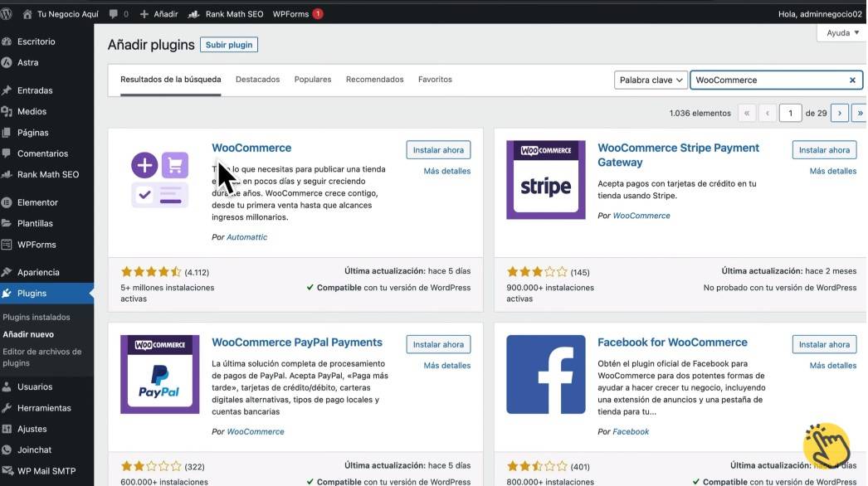Switch to Favoritos tab

(435, 79)
